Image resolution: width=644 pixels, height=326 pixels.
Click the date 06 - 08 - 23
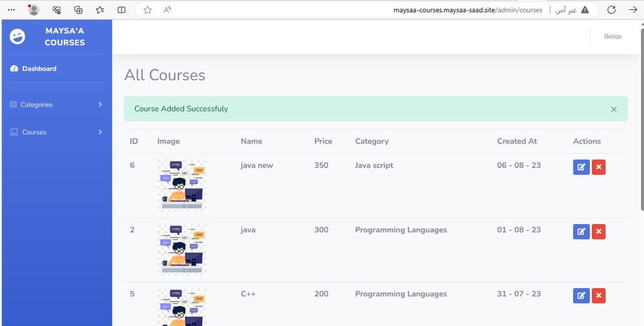[x=519, y=166]
